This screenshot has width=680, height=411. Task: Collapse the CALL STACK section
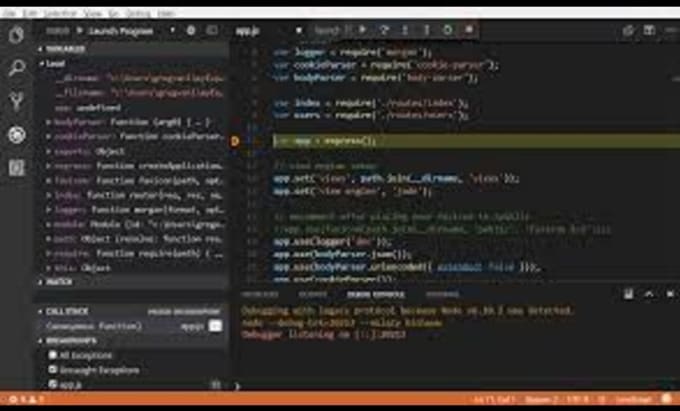(130, 311)
